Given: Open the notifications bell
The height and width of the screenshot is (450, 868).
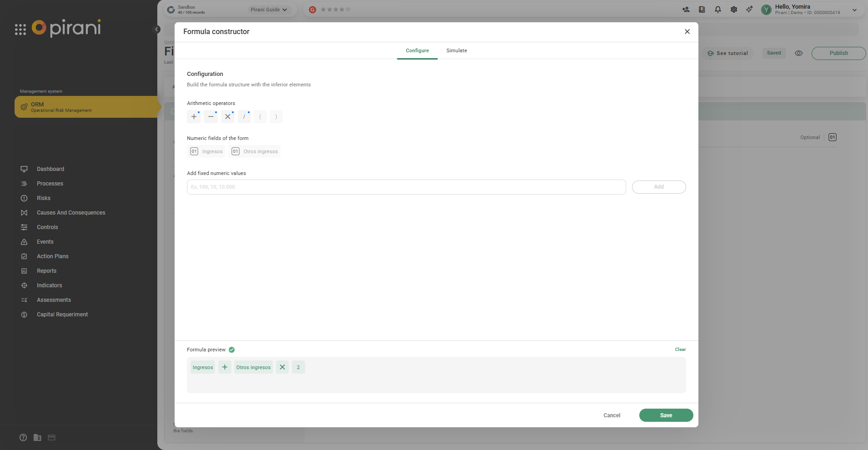Looking at the screenshot, I should click(718, 10).
